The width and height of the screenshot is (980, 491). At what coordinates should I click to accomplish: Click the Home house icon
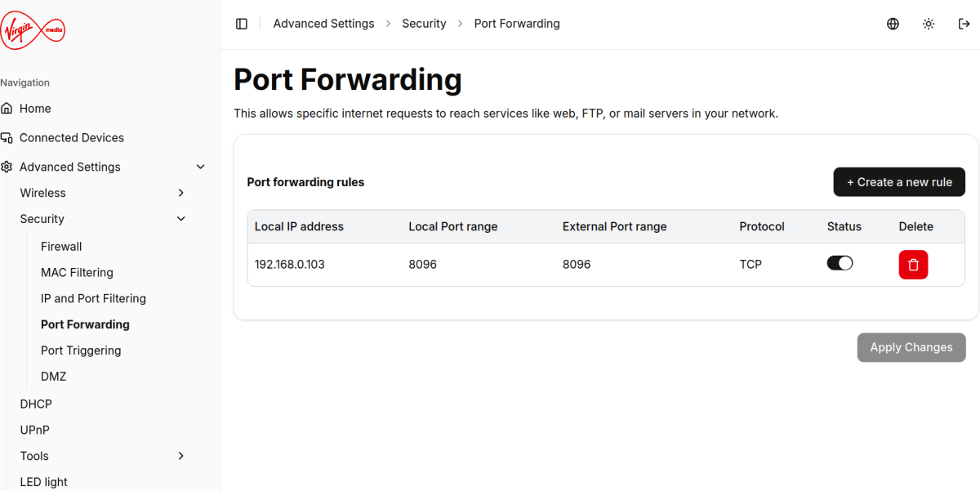(7, 108)
